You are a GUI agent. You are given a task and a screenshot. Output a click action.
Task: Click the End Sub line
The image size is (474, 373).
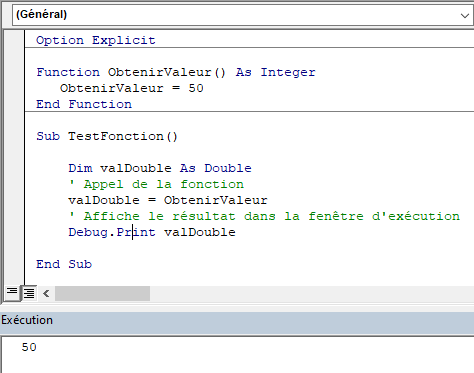[x=64, y=264]
